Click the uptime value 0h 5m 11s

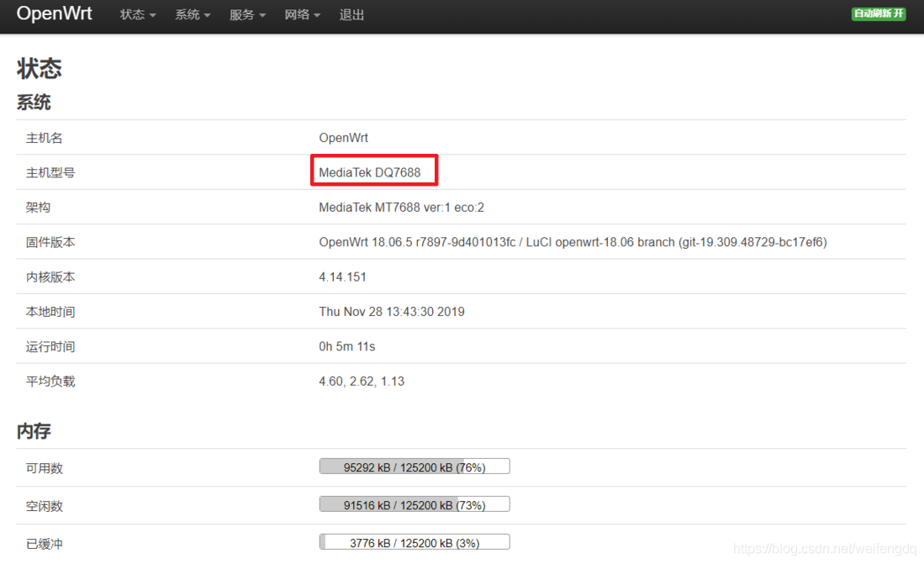[x=347, y=346]
